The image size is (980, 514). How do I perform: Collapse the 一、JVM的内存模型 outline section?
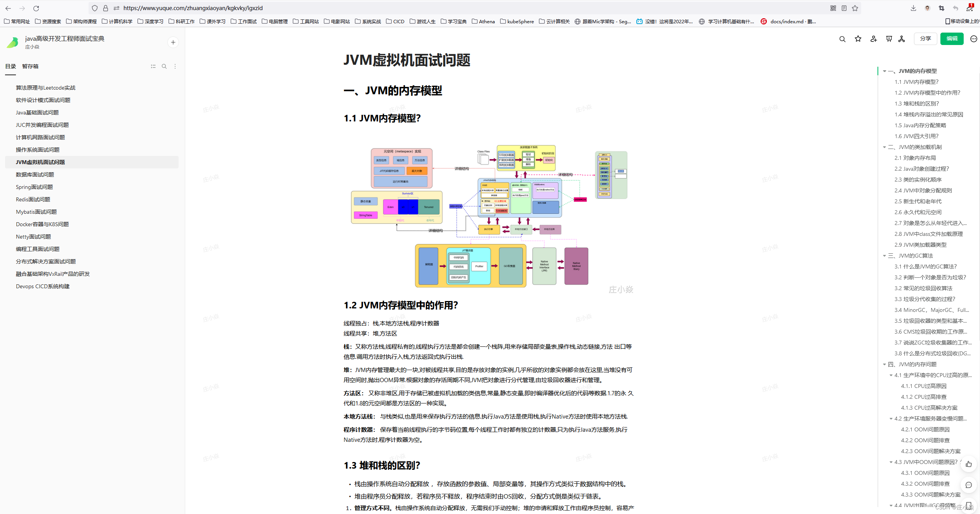pyautogui.click(x=884, y=71)
